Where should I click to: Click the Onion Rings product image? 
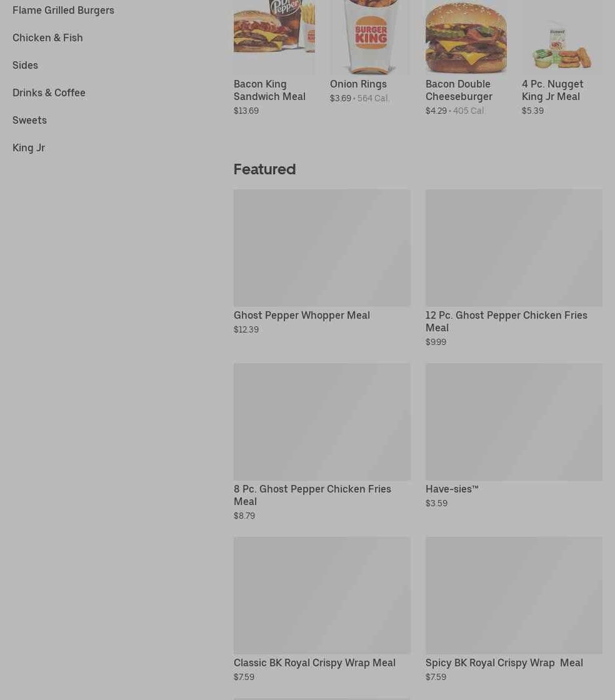[x=371, y=37]
